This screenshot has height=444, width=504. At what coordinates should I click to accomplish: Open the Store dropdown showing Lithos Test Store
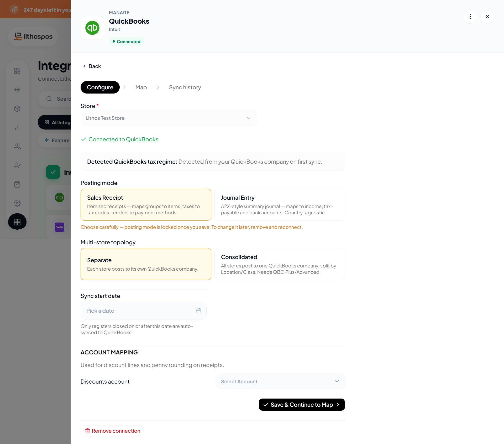169,118
